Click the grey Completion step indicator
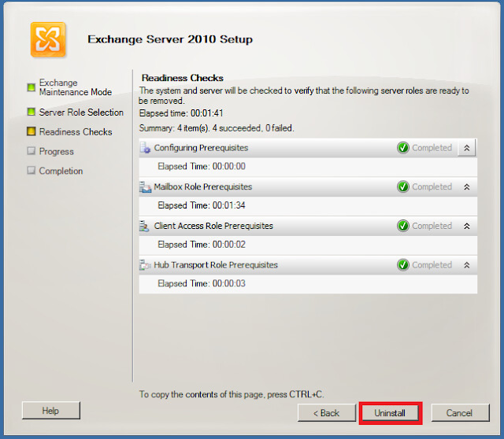Viewport: 504px width, 439px height. [31, 170]
